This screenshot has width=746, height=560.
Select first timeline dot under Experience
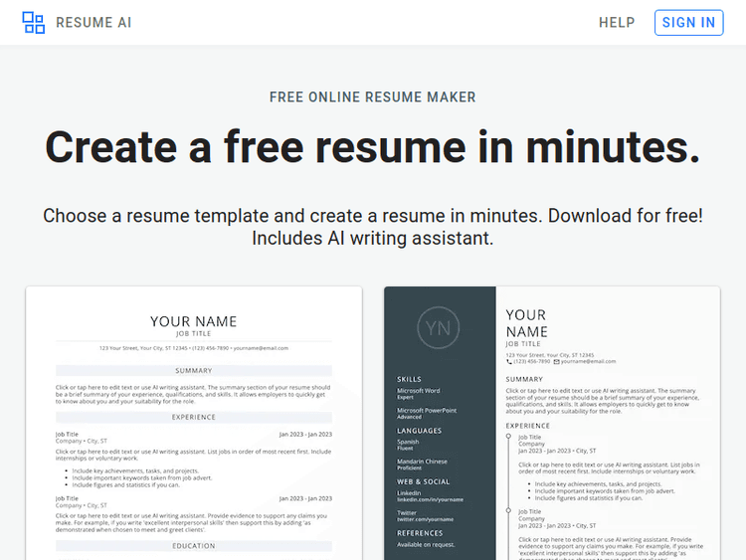(508, 437)
